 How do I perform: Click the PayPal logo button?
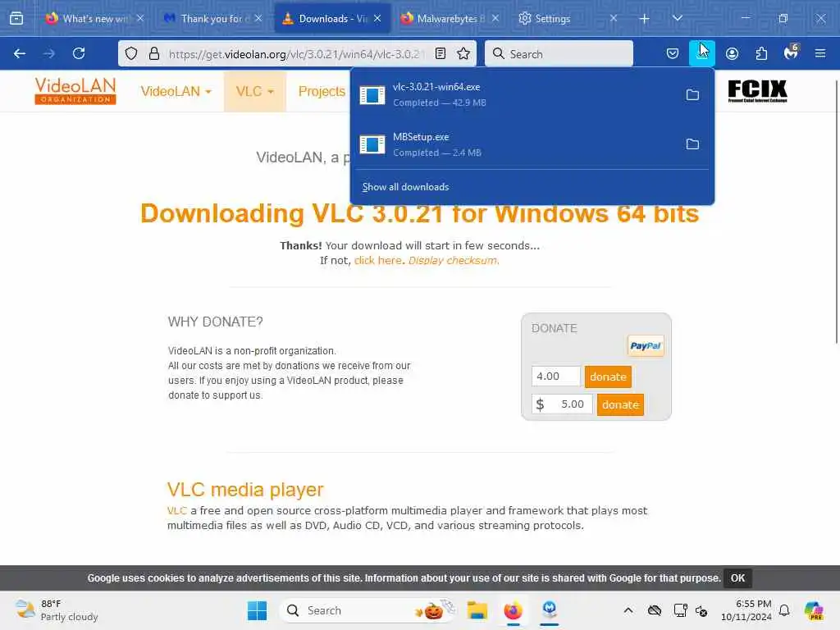[646, 346]
